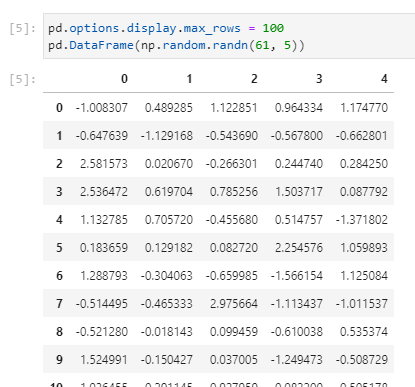Click cell value 1.174770
Viewport: 415px width, 387px height.
pyautogui.click(x=364, y=108)
